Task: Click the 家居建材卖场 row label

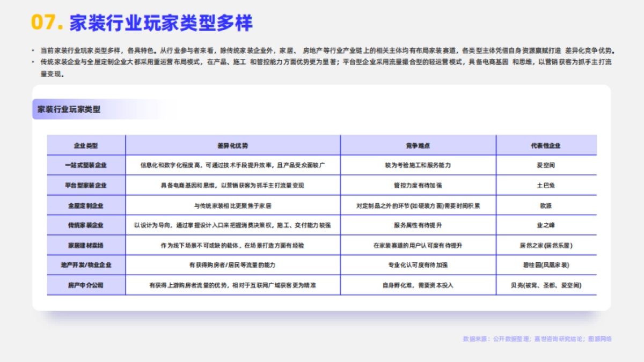Action: [87, 245]
